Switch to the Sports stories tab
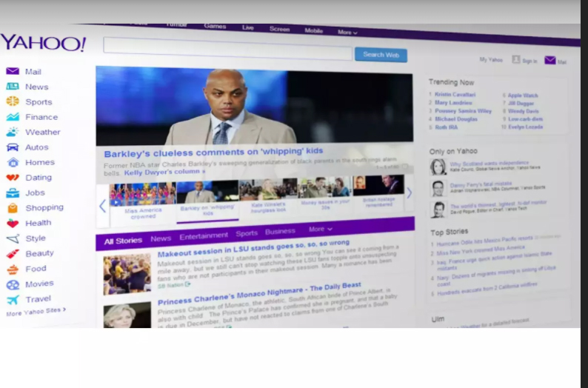 point(247,233)
